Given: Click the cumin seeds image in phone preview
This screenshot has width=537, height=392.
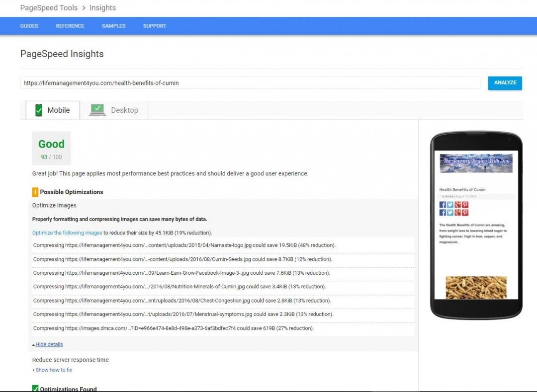Looking at the screenshot, I should coord(476,288).
